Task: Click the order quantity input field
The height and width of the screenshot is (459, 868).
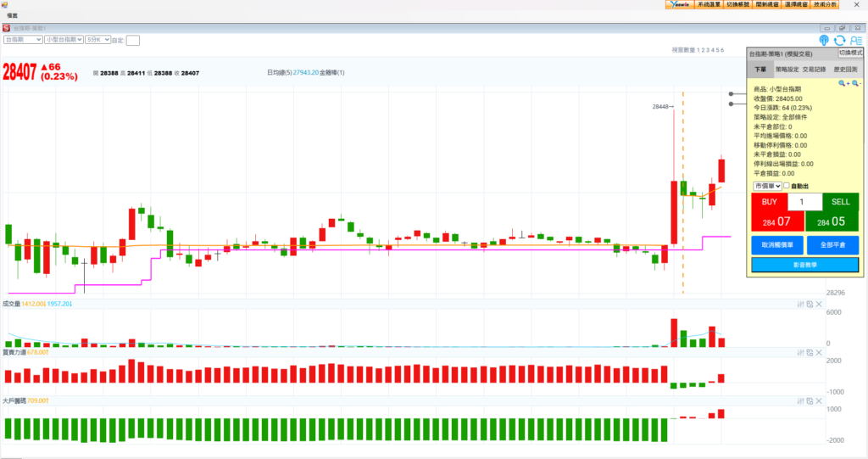Action: point(804,202)
